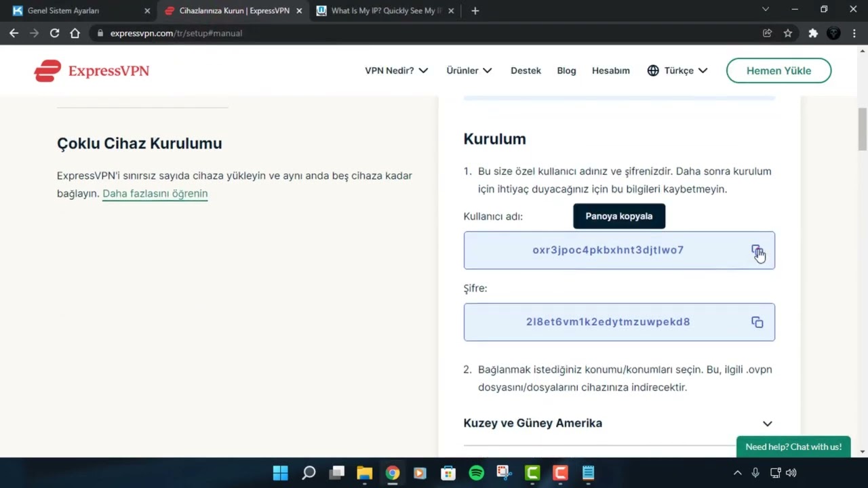Open the Türkçe language selector
The image size is (868, 488).
pyautogui.click(x=677, y=70)
